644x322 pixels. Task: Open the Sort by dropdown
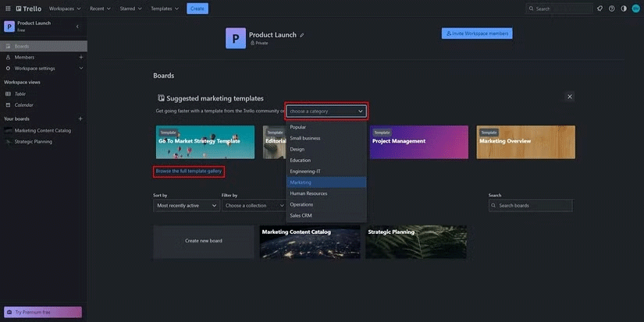pos(186,206)
